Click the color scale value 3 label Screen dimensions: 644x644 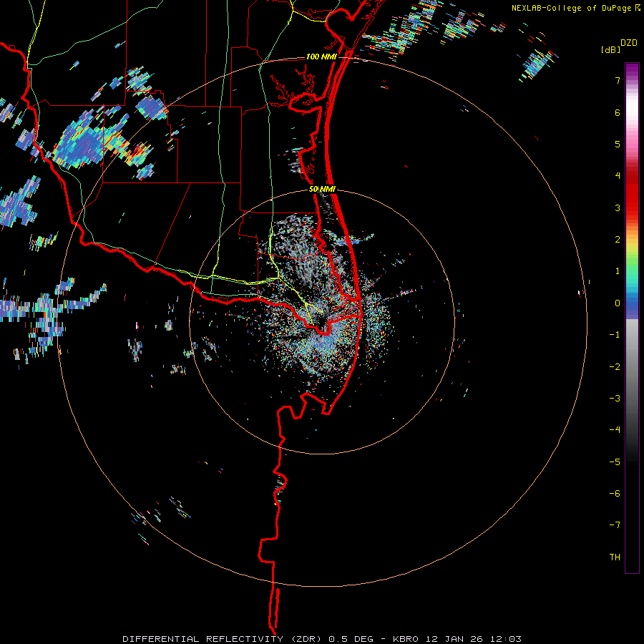pos(618,208)
